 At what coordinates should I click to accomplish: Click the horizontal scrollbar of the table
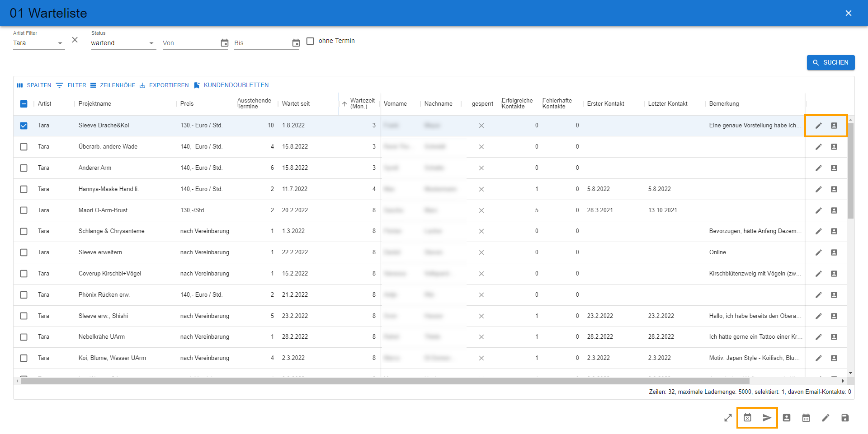(385, 381)
